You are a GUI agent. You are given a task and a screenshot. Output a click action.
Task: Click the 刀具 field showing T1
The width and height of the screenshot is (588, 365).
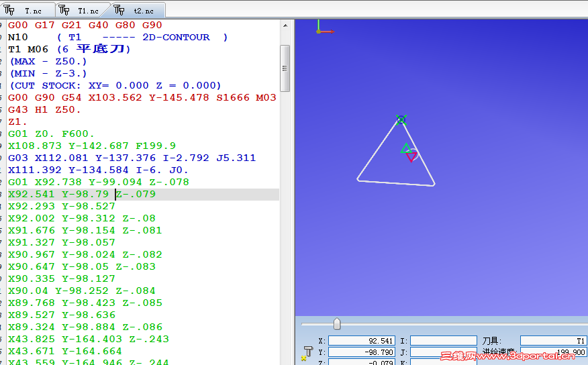[554, 341]
